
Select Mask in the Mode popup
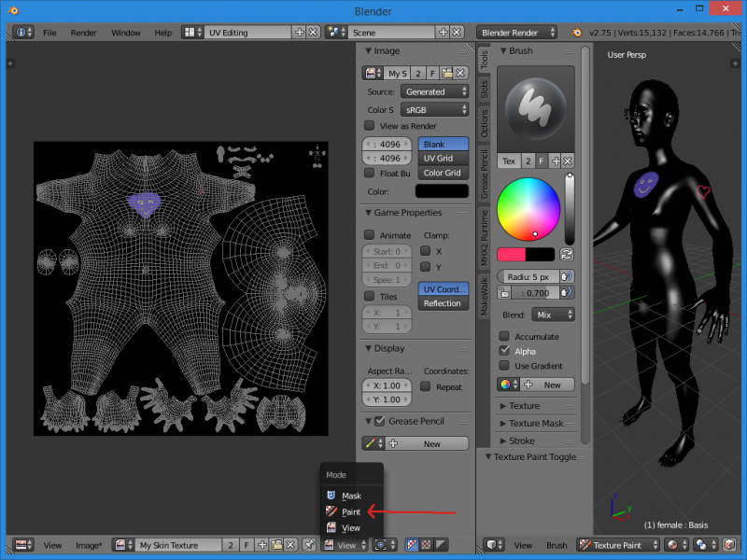pyautogui.click(x=350, y=496)
